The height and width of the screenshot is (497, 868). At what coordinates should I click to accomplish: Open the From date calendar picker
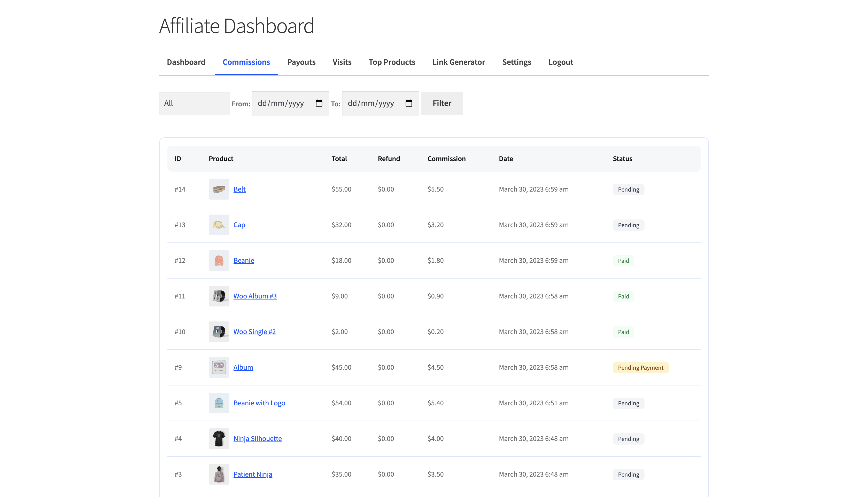(319, 103)
